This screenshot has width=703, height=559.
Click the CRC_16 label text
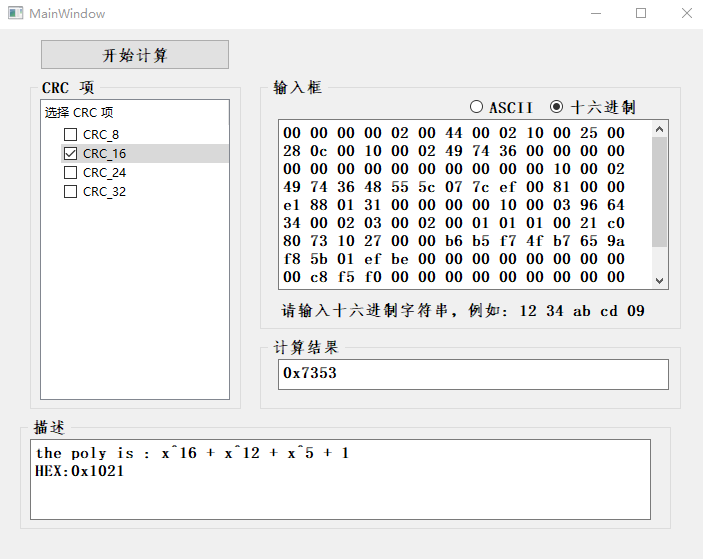pos(104,153)
